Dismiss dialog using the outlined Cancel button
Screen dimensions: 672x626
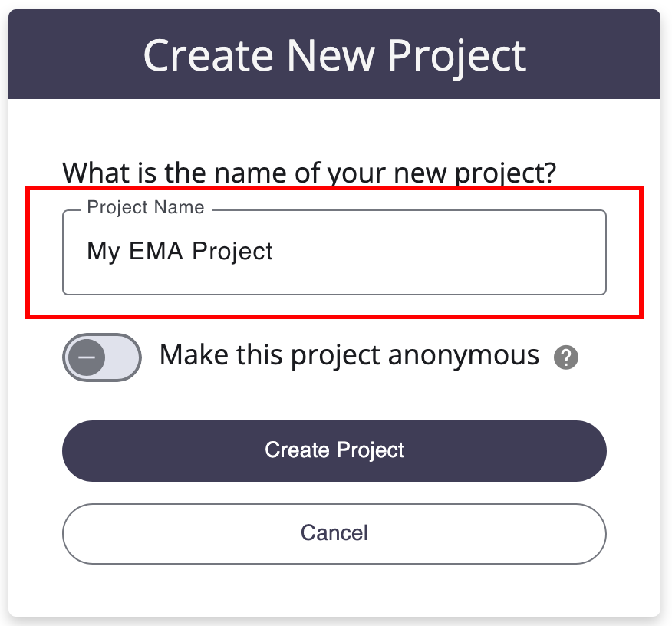click(334, 533)
